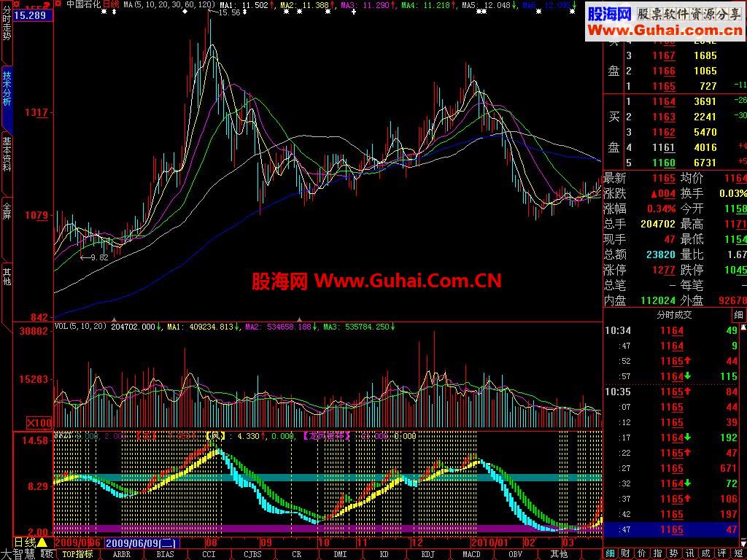Switch to the MACD indicator tab
Image resolution: width=747 pixels, height=560 pixels.
472,554
